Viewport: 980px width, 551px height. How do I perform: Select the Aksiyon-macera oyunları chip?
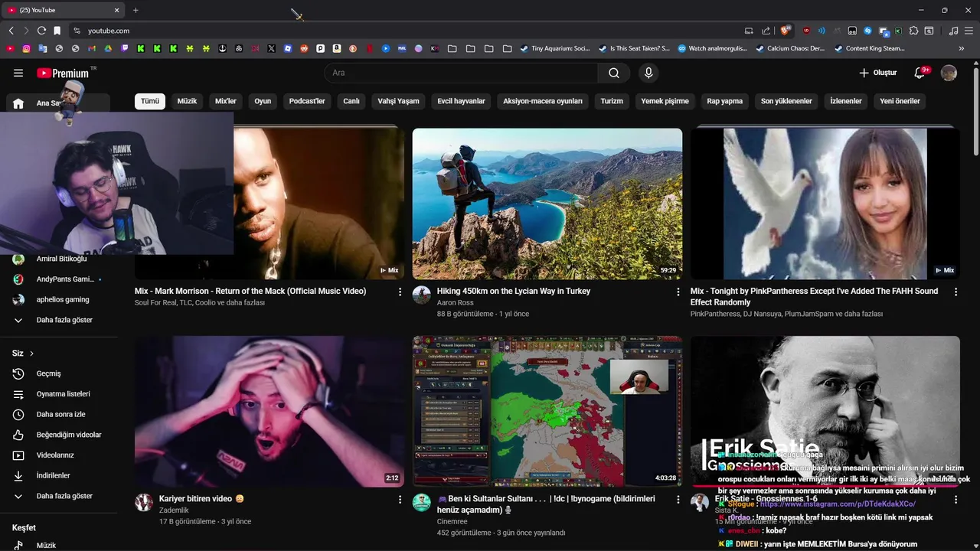[543, 101]
